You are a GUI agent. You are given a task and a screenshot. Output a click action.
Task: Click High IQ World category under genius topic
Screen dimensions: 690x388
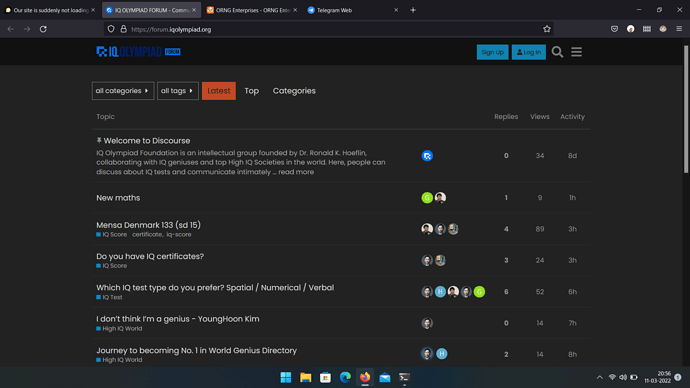[x=119, y=329]
